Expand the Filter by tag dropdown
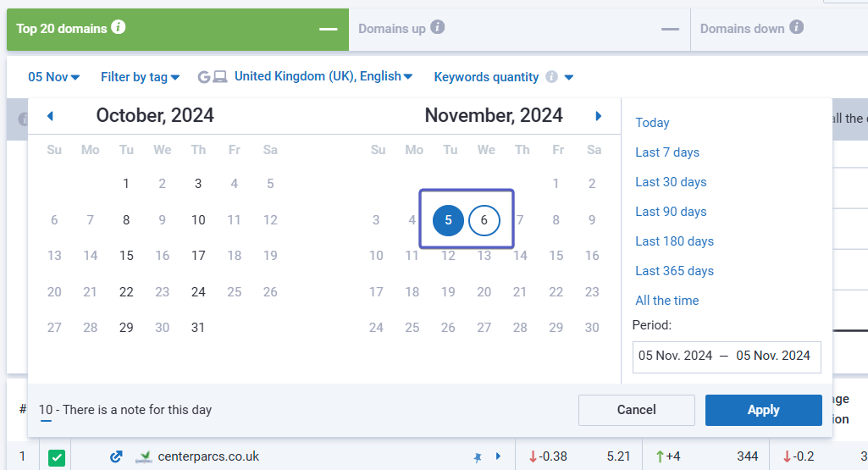Image resolution: width=868 pixels, height=470 pixels. click(140, 77)
